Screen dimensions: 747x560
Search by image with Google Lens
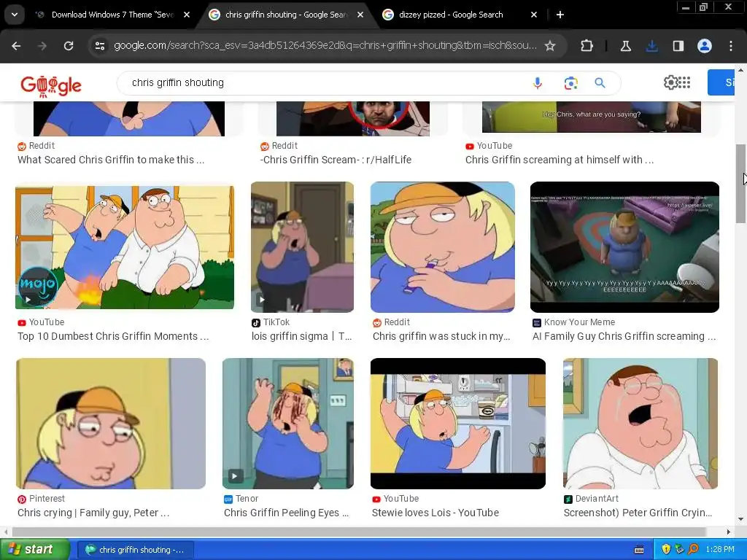570,83
